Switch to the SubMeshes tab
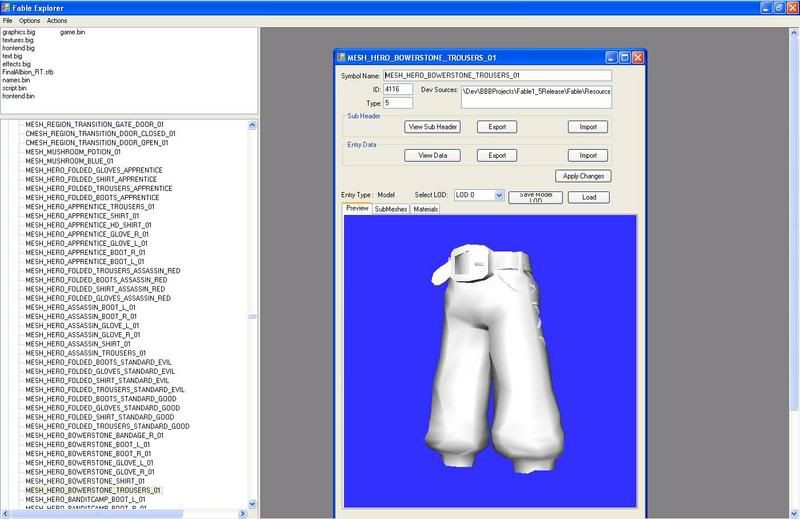This screenshot has width=800, height=519. coord(391,209)
